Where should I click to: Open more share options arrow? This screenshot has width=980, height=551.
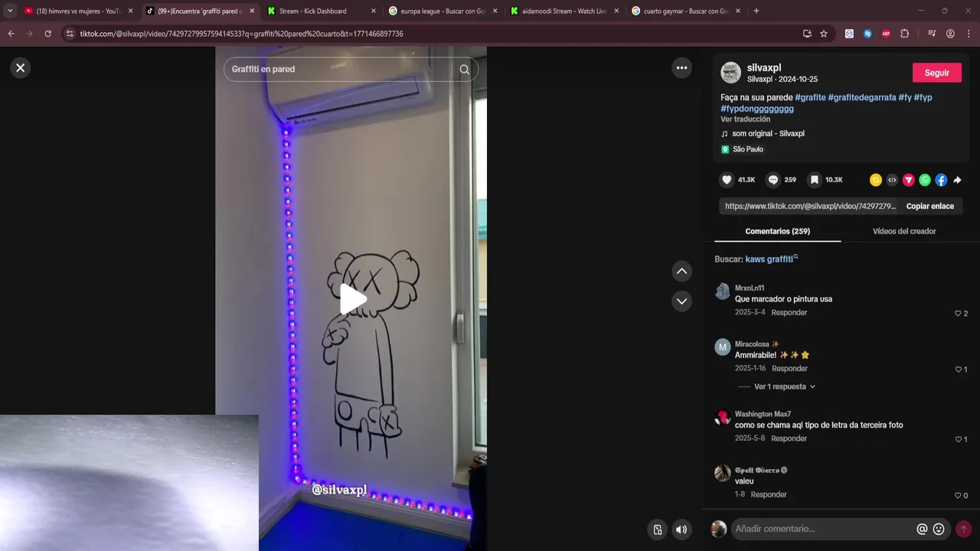[x=957, y=180]
